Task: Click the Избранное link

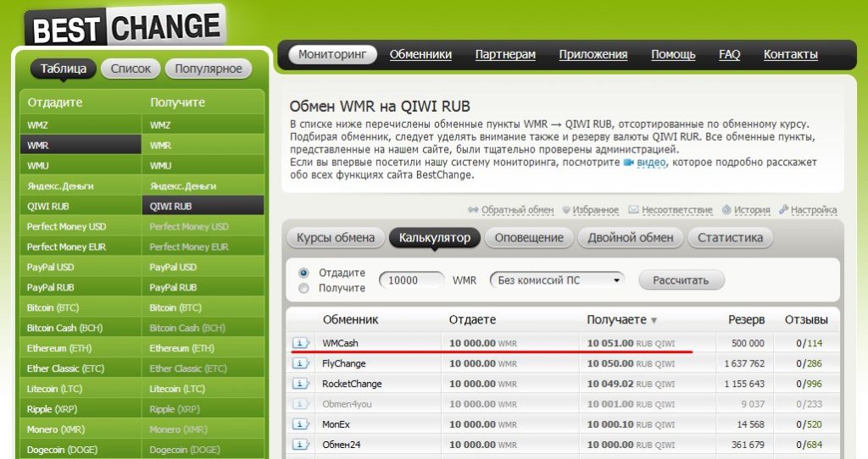Action: (x=595, y=210)
